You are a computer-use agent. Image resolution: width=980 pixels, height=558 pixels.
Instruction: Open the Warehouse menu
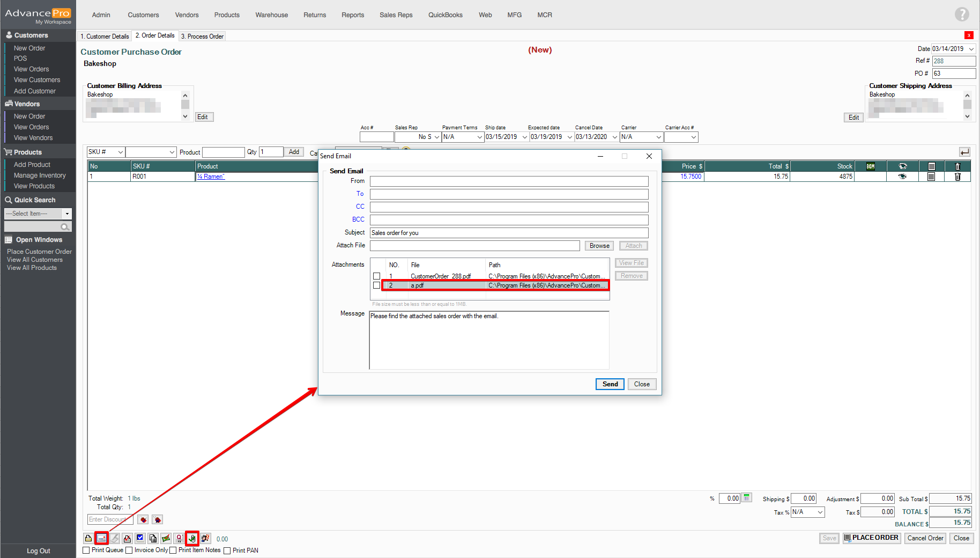point(271,15)
